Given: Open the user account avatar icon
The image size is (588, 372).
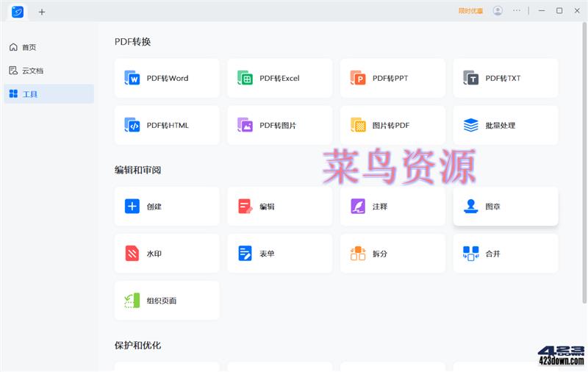Looking at the screenshot, I should point(498,10).
